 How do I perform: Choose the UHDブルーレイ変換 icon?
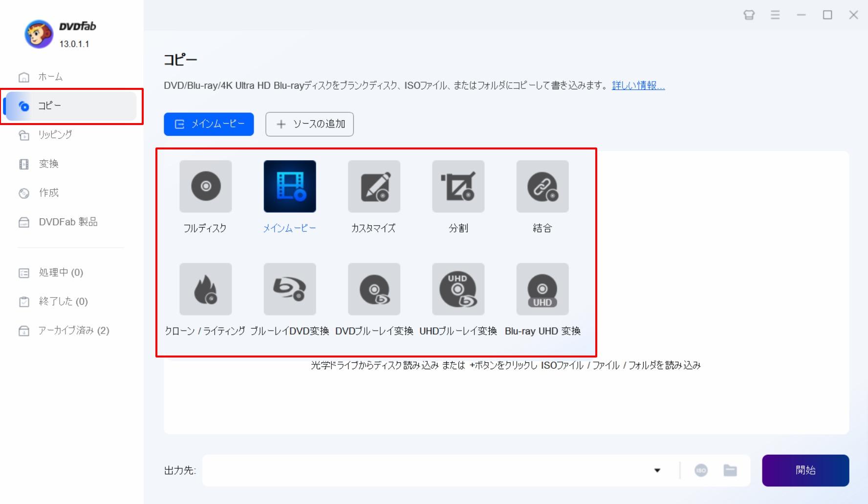(458, 289)
